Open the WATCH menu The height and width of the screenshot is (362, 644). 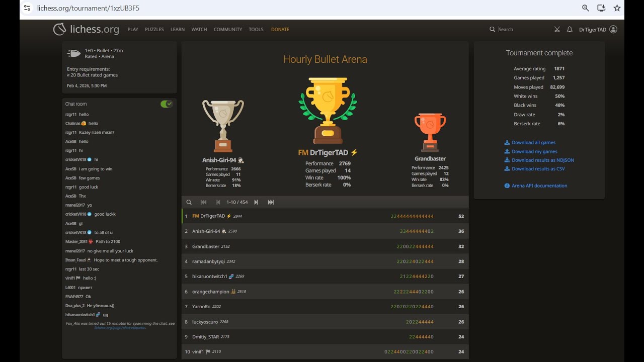point(199,30)
